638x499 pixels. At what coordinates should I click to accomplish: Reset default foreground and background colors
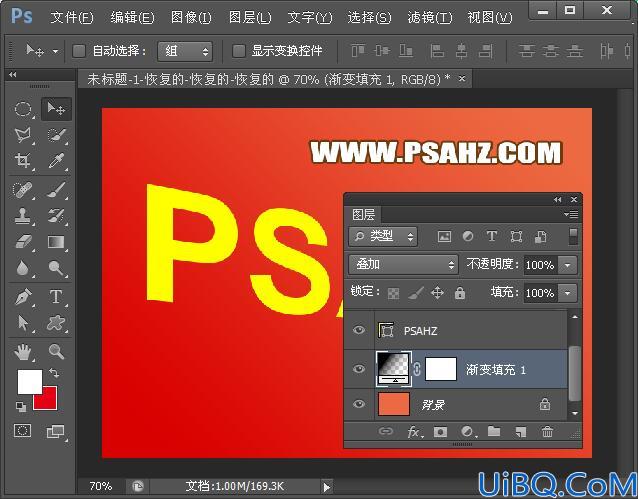(21, 406)
